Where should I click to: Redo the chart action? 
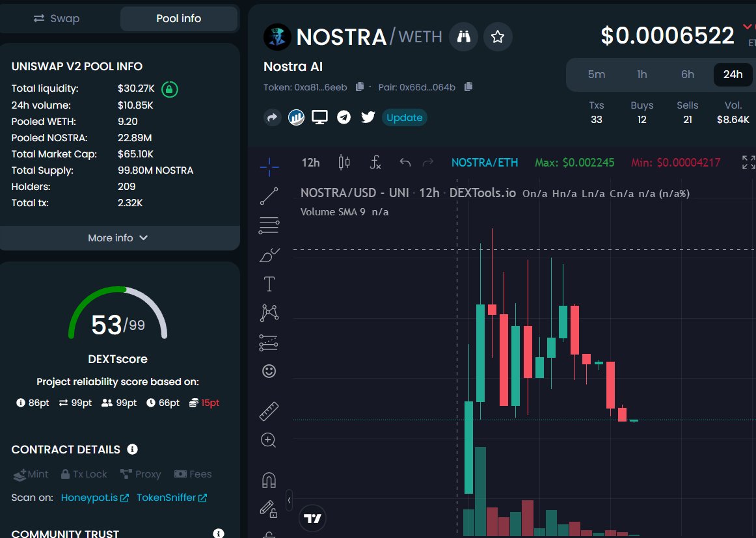(x=428, y=163)
